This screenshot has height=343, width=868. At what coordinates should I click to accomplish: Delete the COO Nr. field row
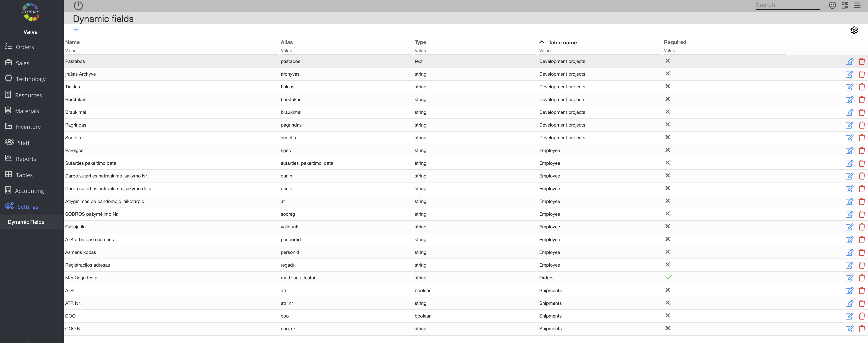pos(861,329)
